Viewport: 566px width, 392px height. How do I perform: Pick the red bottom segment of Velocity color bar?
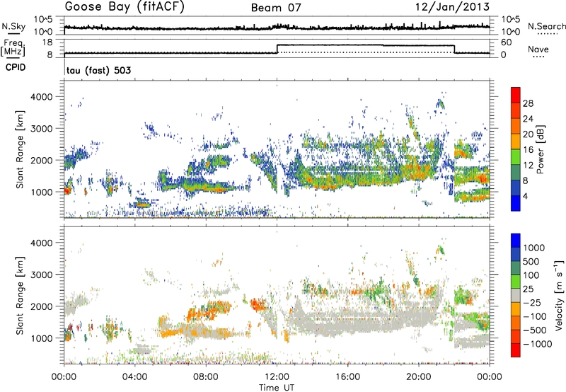coord(516,350)
